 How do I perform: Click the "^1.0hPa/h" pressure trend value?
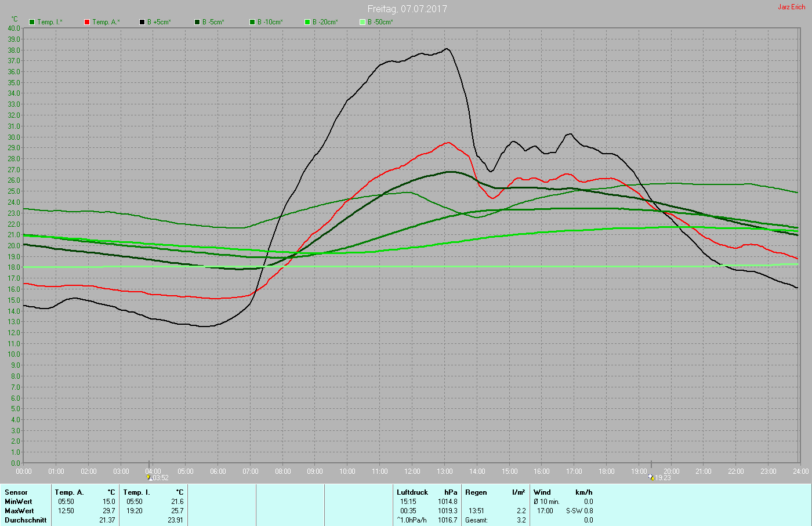(x=412, y=520)
